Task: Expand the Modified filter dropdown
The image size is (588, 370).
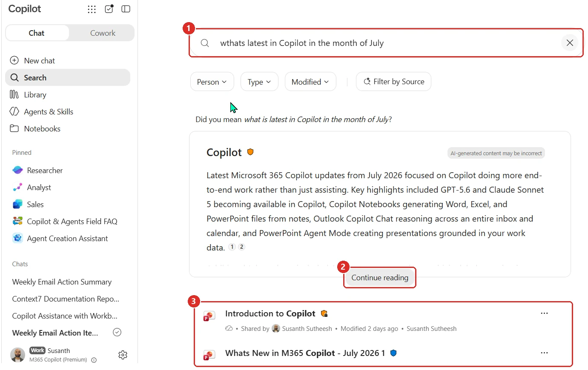Action: (x=310, y=82)
